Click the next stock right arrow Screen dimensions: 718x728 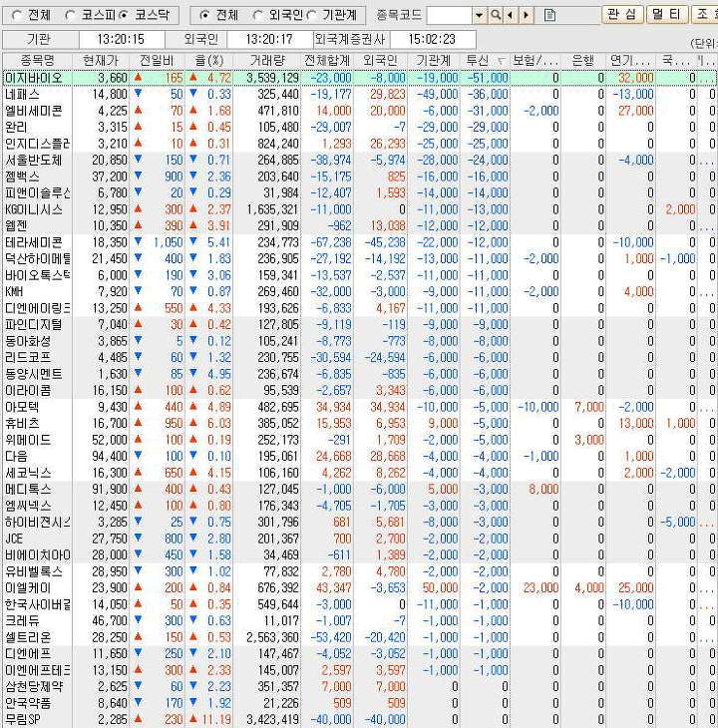coord(526,16)
